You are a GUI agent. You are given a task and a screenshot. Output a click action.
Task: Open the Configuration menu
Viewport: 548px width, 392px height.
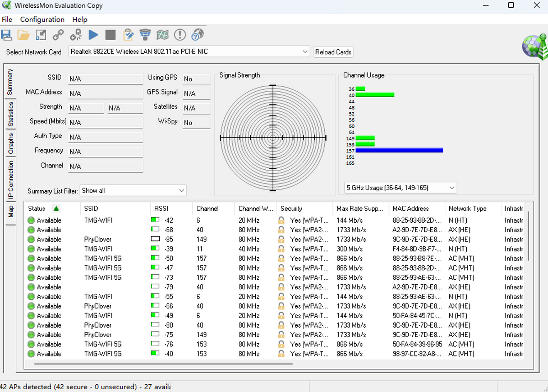(x=42, y=20)
